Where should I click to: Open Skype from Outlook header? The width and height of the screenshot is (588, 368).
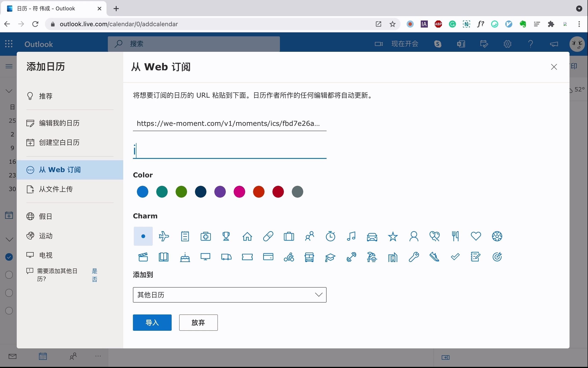(x=438, y=44)
